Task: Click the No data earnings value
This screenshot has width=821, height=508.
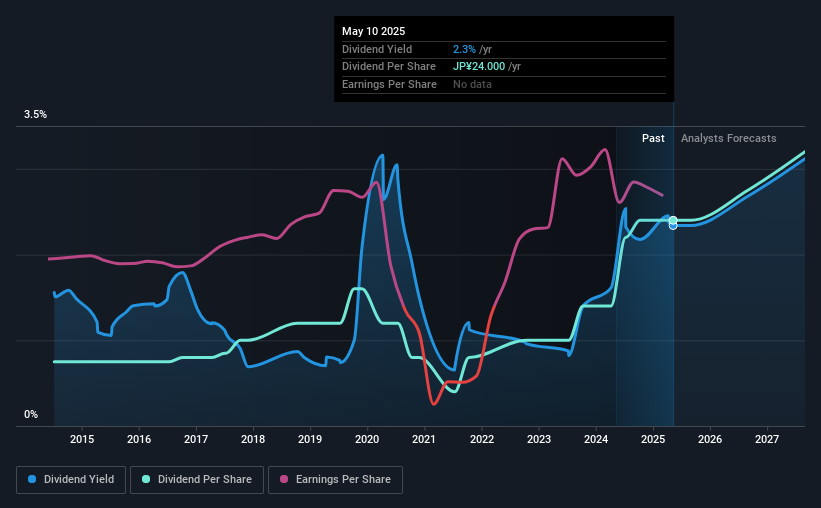Action: pyautogui.click(x=472, y=84)
